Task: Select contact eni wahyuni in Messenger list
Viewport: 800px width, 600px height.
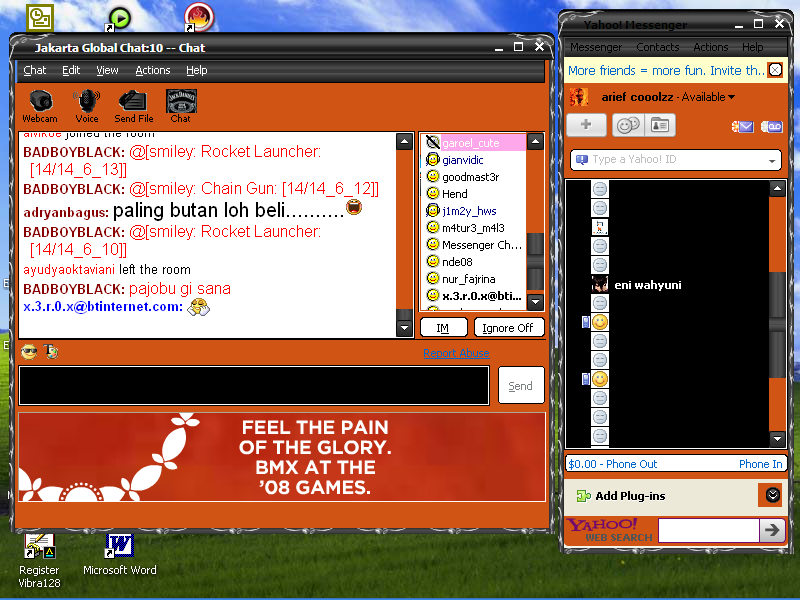Action: pos(647,285)
